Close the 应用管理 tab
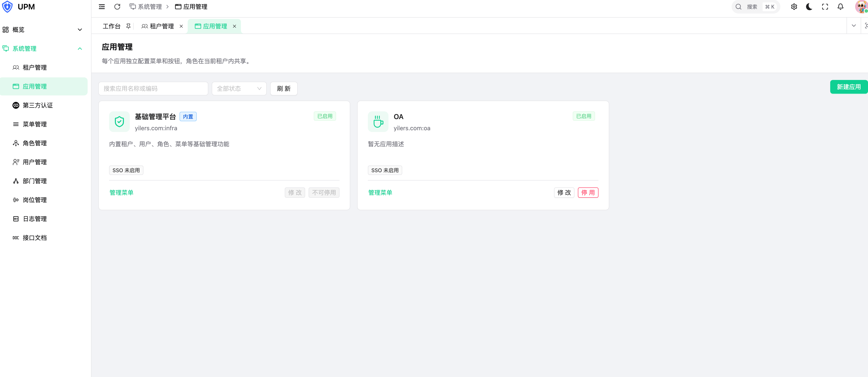 tap(235, 26)
